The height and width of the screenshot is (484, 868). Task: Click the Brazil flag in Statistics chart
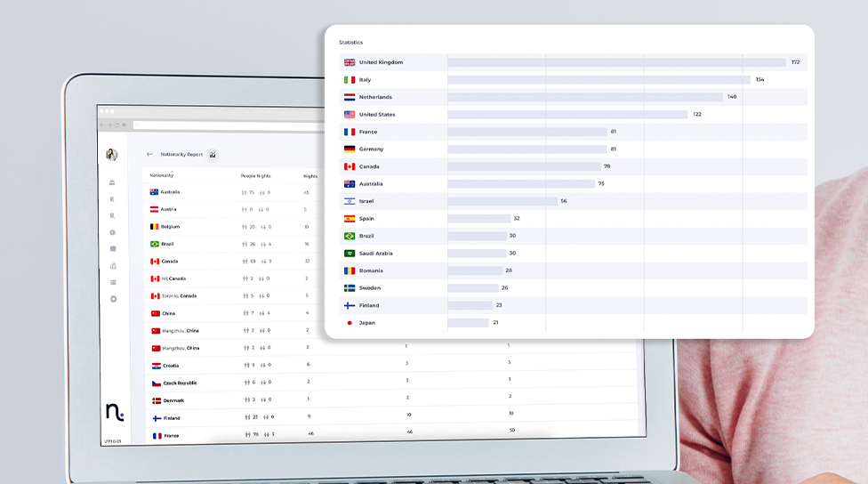tap(350, 236)
